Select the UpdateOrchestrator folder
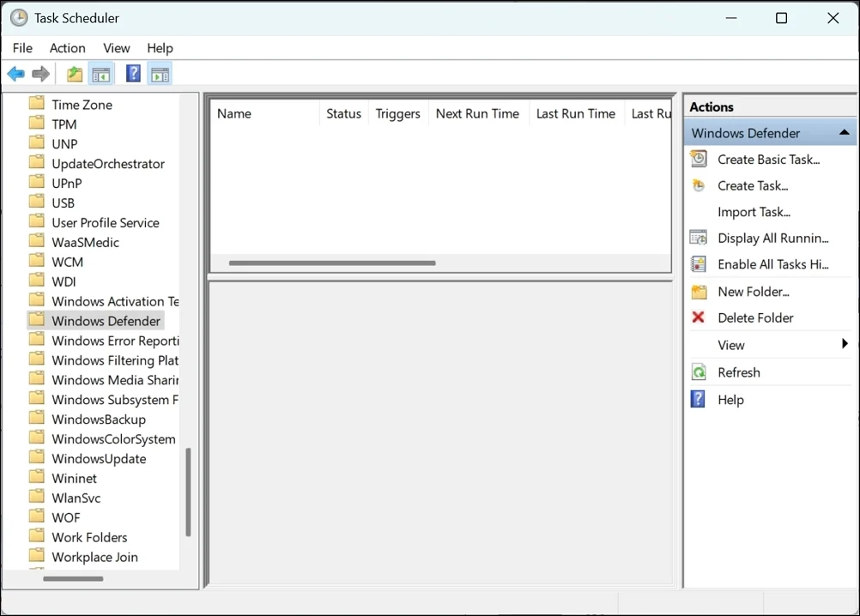Viewport: 860px width, 616px height. tap(108, 164)
